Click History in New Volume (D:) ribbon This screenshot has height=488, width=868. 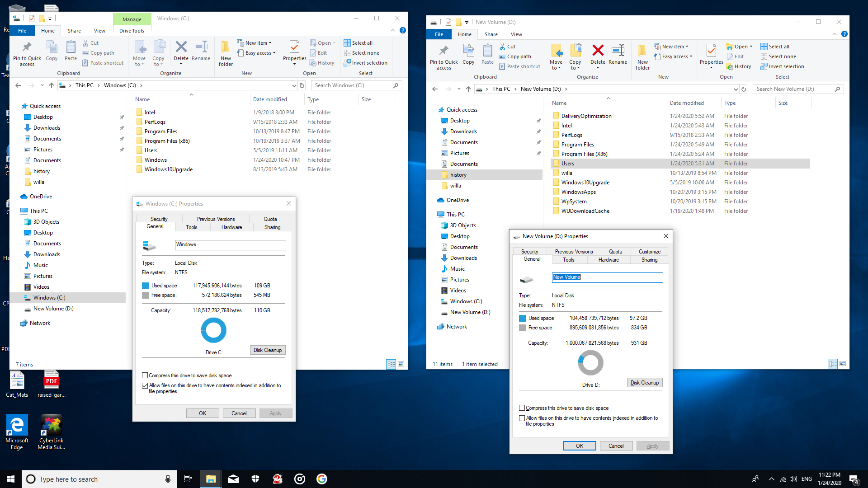tap(739, 66)
